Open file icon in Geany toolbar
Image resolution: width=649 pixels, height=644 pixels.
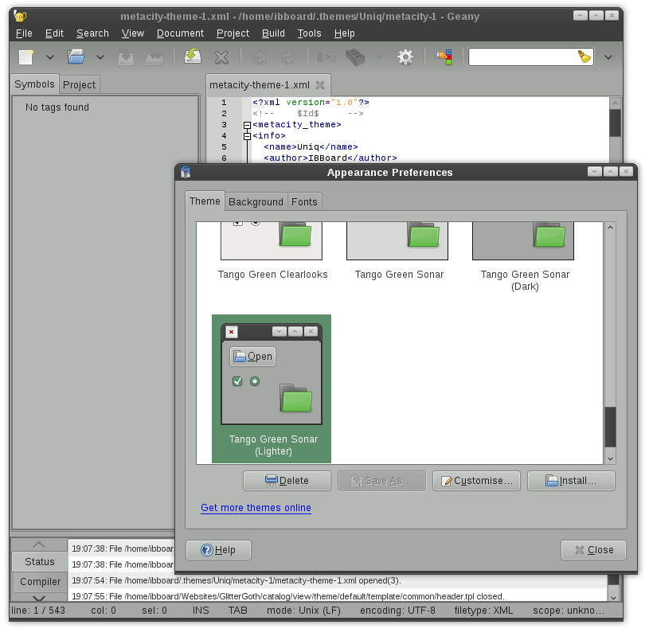[x=76, y=57]
